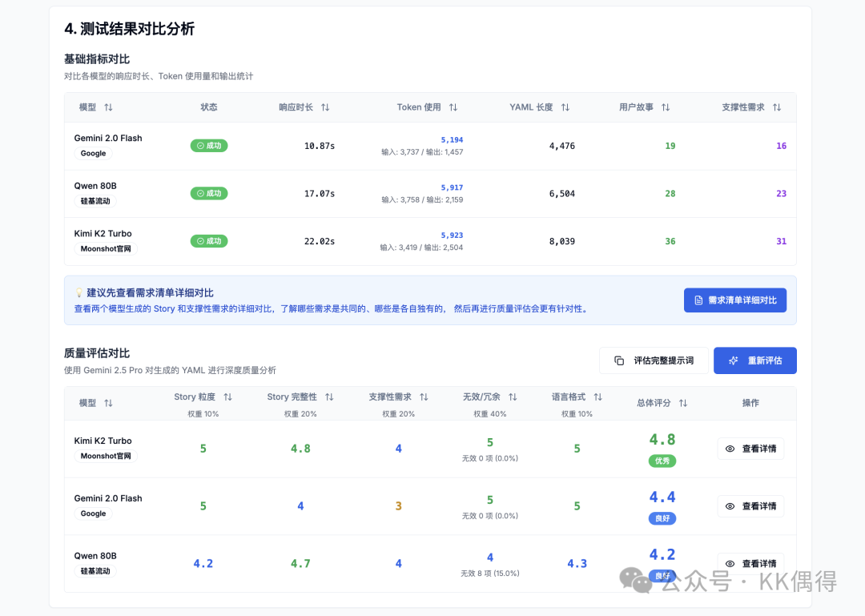
Task: Click Gemini 2.0 Flash 成功 status badge
Action: [x=209, y=146]
